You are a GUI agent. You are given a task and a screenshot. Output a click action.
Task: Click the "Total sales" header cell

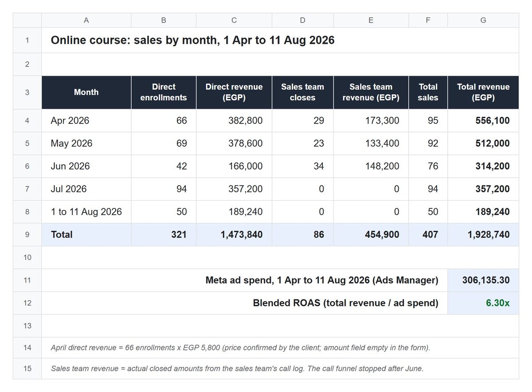[428, 92]
